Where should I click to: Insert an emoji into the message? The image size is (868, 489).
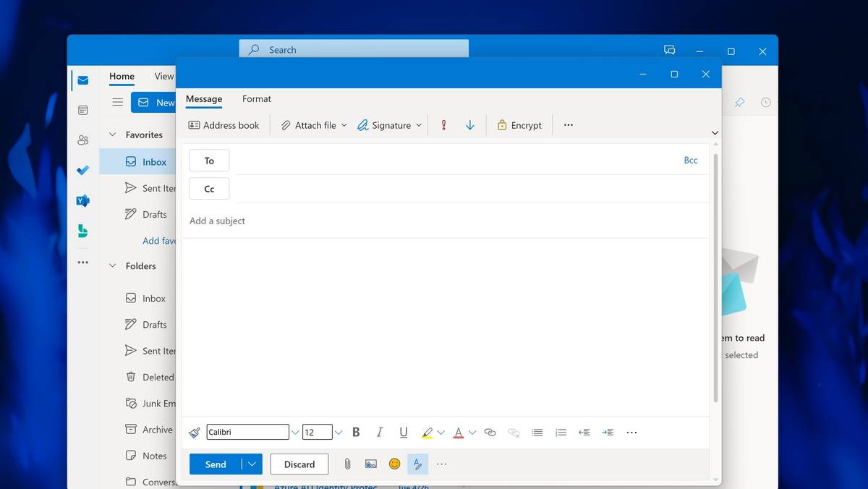click(394, 464)
